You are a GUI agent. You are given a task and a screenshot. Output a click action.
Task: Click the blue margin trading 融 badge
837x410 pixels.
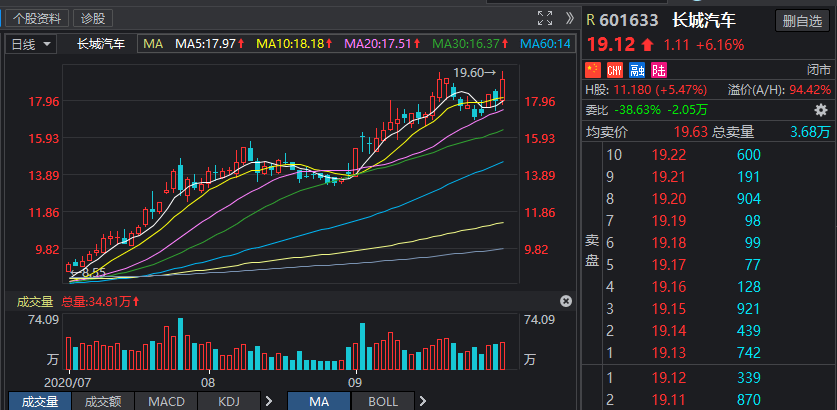[x=637, y=69]
